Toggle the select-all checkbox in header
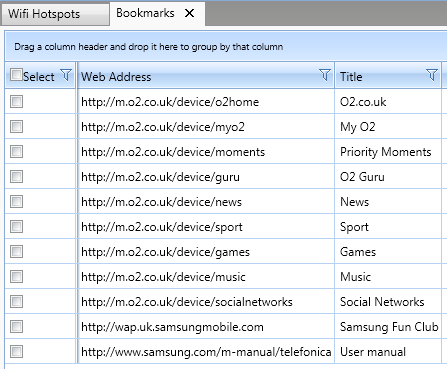Image resolution: width=447 pixels, height=369 pixels. coord(16,75)
